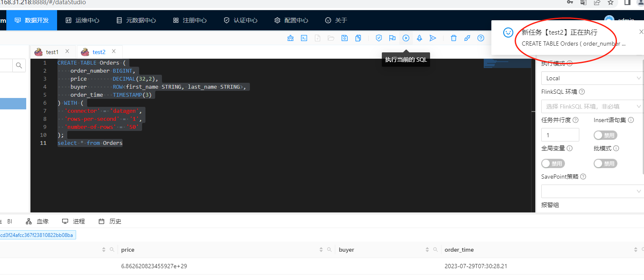Click the save disk icon in toolbar
Viewport: 644px width, 280px height.
click(345, 38)
